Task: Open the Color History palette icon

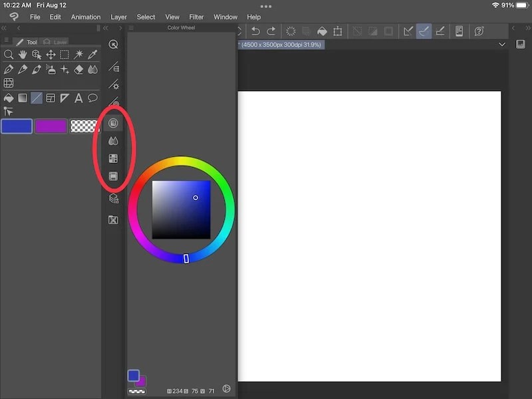Action: 113,174
